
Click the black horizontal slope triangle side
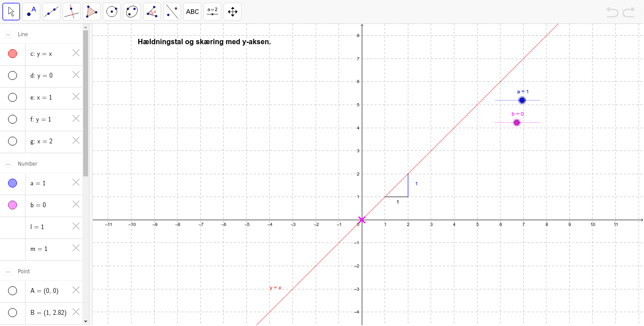click(x=396, y=196)
